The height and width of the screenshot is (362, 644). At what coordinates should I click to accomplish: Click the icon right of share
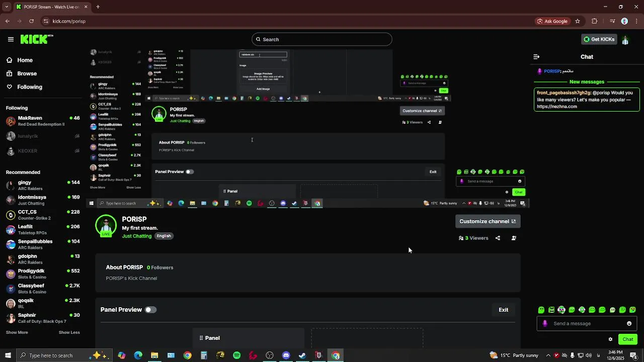tap(514, 238)
